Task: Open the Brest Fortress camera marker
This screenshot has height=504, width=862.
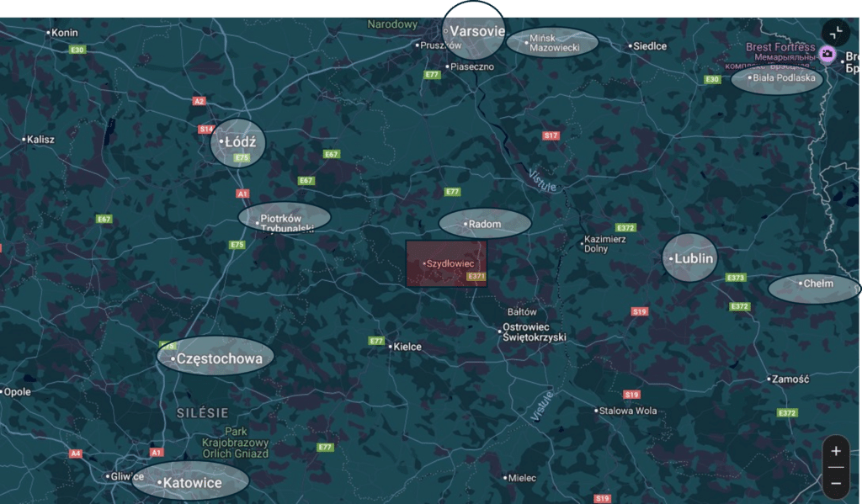Action: point(827,55)
